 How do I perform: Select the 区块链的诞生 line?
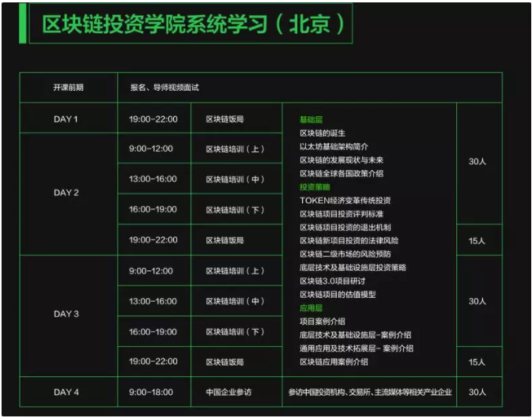(323, 133)
